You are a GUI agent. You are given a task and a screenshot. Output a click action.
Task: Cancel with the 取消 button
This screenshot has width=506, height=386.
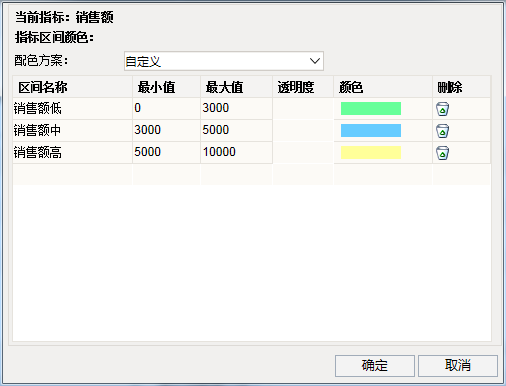tap(458, 366)
